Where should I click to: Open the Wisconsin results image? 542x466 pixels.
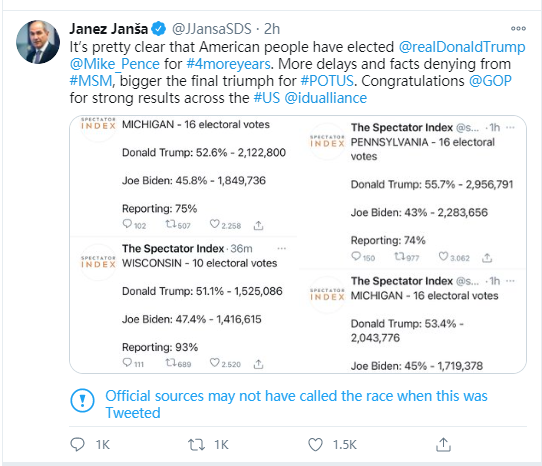point(183,305)
